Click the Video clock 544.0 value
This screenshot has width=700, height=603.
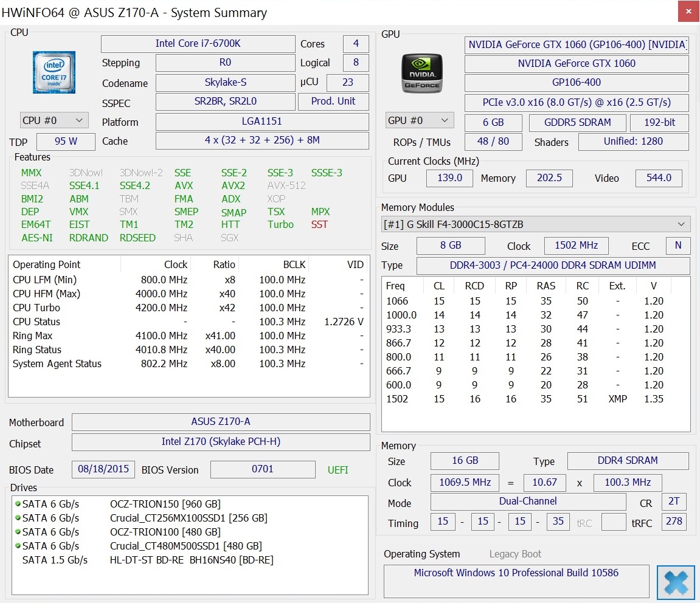click(x=659, y=177)
